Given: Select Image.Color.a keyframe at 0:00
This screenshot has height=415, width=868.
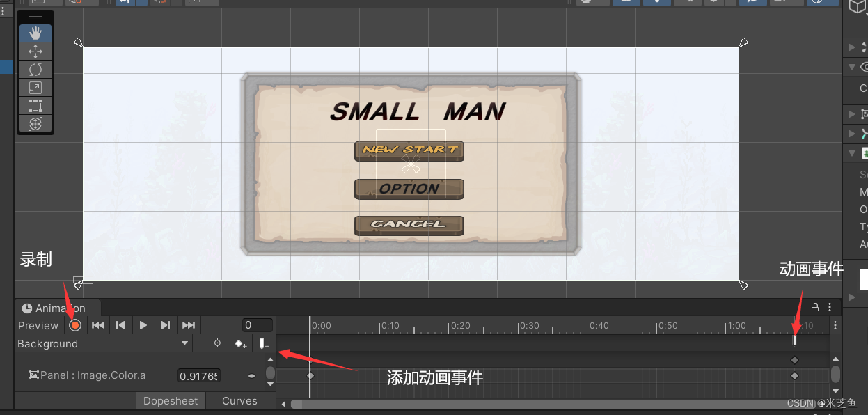Looking at the screenshot, I should (x=310, y=375).
